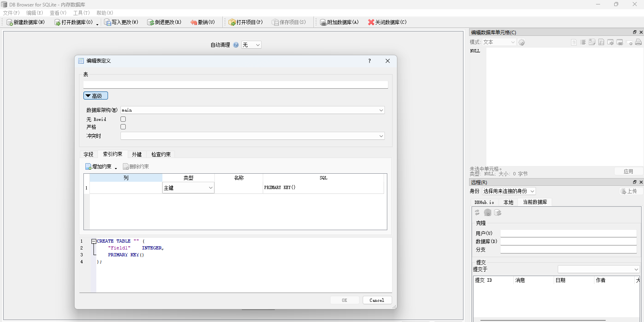Open the Identity (身份) dropdown in the Remote panel

pyautogui.click(x=509, y=191)
